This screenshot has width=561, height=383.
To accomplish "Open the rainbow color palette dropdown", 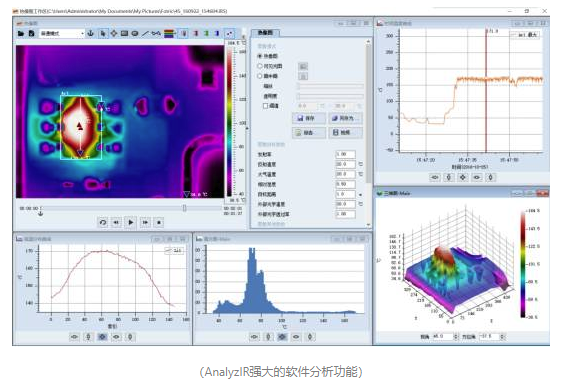I will [x=170, y=34].
